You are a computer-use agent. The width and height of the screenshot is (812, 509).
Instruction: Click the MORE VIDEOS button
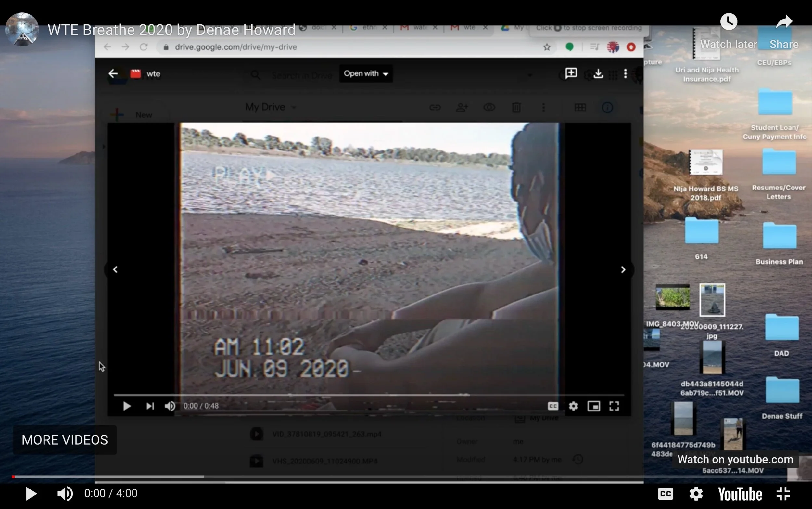click(65, 440)
